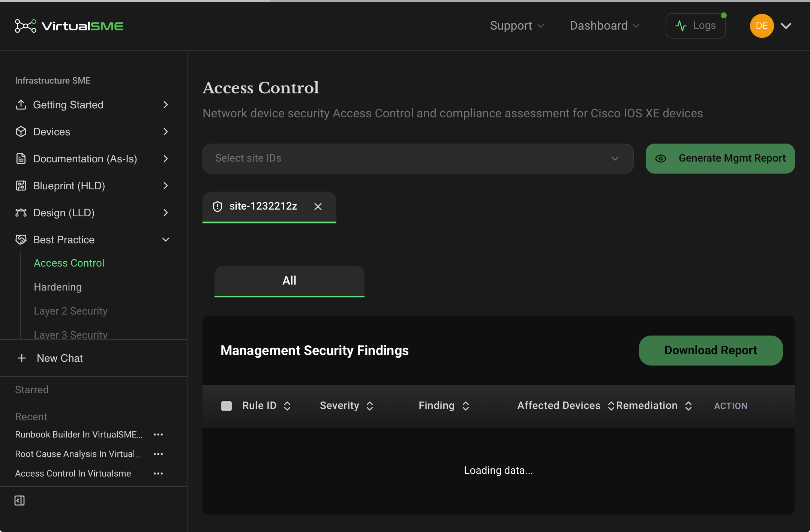Open Access Control In Virtualsme chat
The height and width of the screenshot is (532, 810).
[73, 474]
